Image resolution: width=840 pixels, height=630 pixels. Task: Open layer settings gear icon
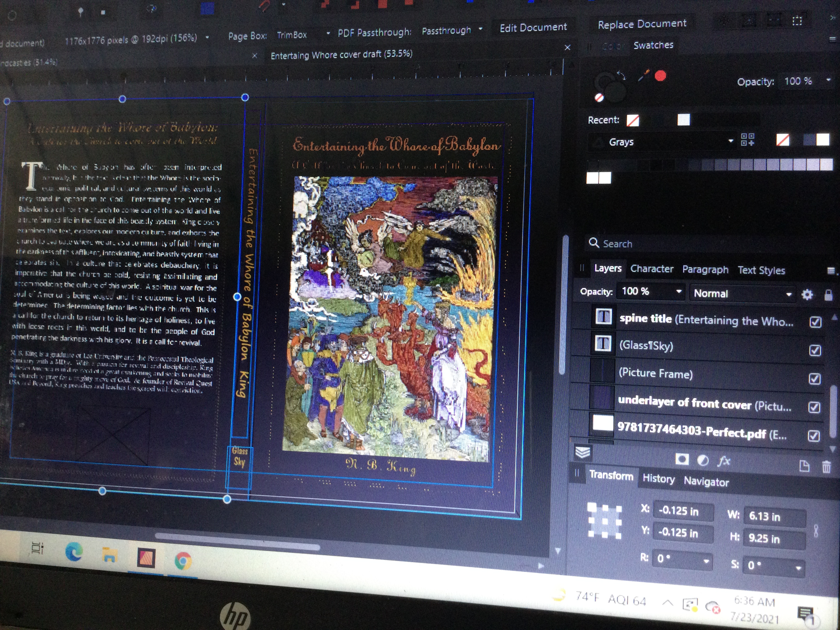[807, 294]
